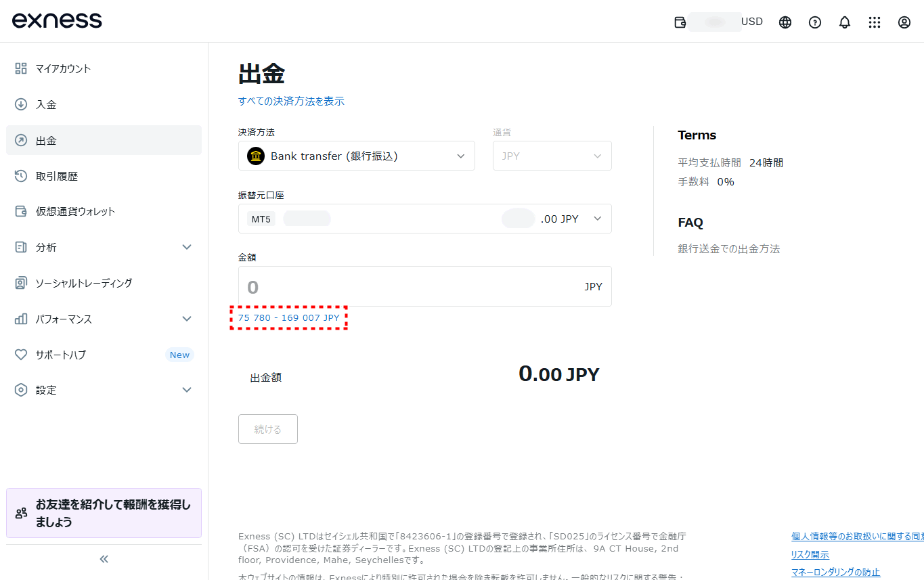
Task: Click the ソーシャルトレーディング icon
Action: [21, 283]
